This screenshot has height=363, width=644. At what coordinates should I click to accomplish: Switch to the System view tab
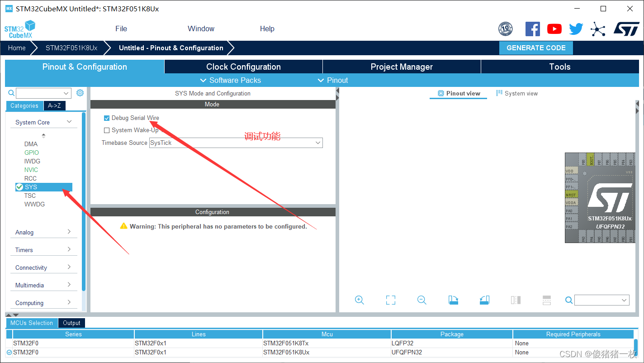point(517,93)
